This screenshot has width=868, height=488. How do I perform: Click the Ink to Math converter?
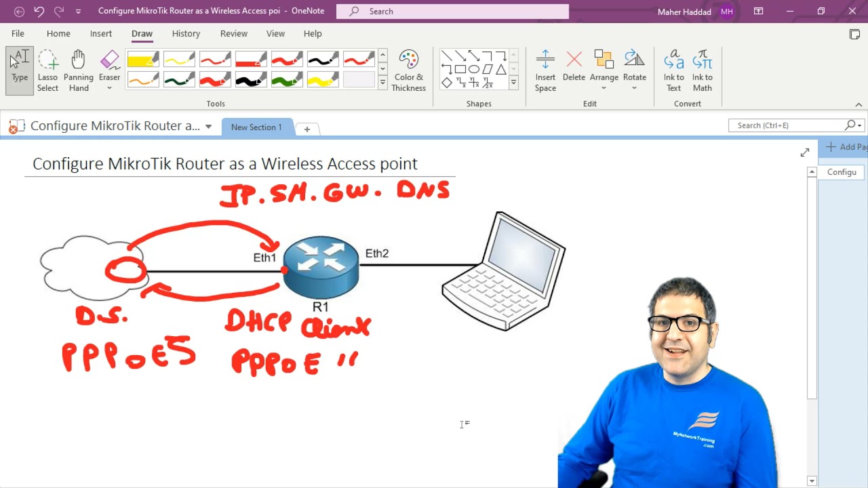click(702, 70)
